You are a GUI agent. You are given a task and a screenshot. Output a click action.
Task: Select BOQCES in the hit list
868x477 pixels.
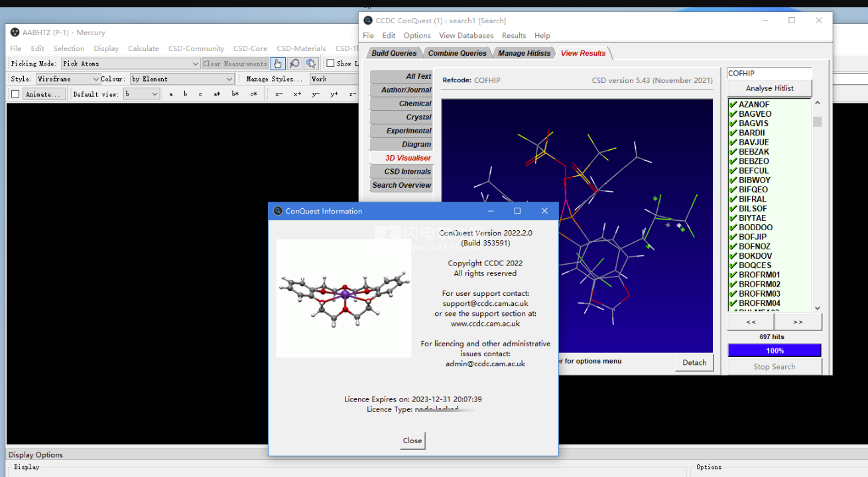pyautogui.click(x=755, y=265)
